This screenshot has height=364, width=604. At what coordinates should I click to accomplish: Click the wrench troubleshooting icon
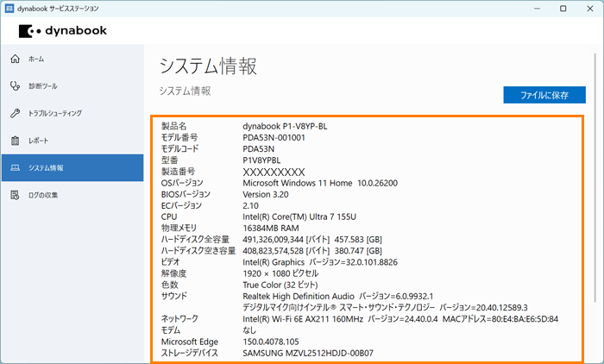(15, 113)
